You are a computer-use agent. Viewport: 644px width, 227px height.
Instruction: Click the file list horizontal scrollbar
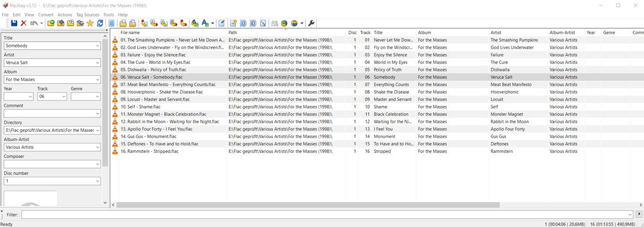click(308, 204)
